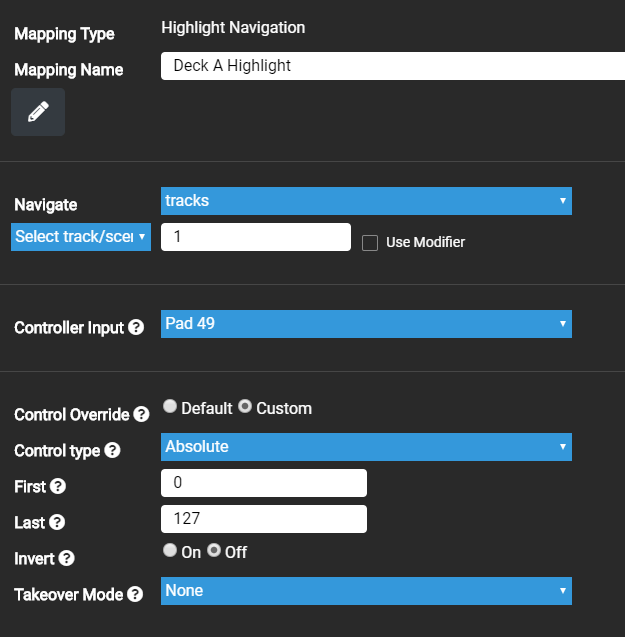Select the Custom override radio button
This screenshot has height=637, width=625.
pos(245,407)
